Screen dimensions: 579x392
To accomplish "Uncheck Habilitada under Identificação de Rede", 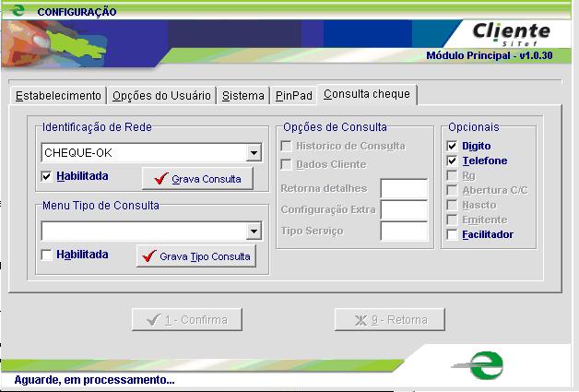I will [47, 176].
